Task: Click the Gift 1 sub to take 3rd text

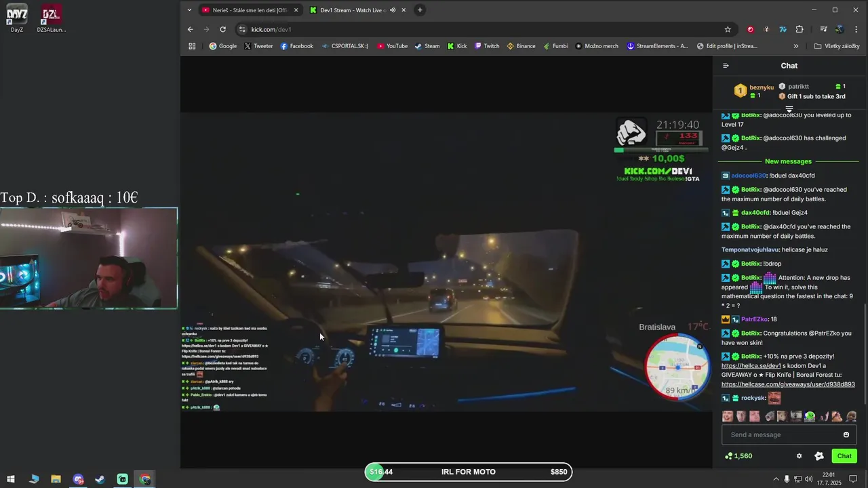Action: click(x=816, y=96)
